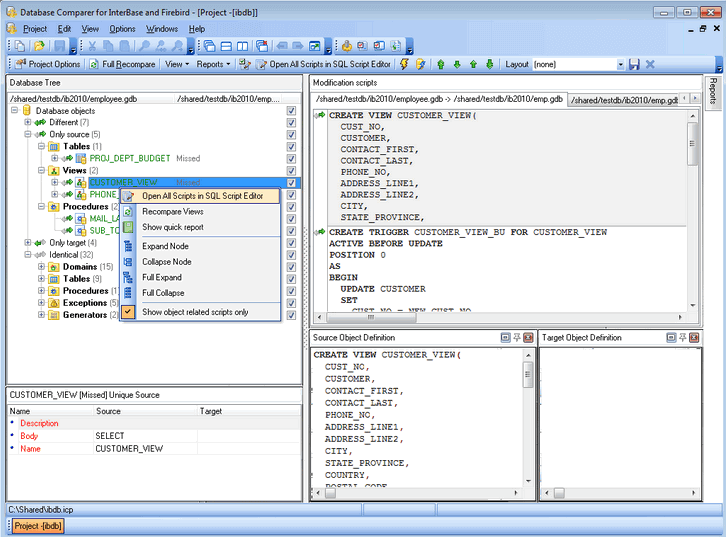Switch to the emp.gdb scripts tab
The image size is (726, 537).
click(623, 100)
